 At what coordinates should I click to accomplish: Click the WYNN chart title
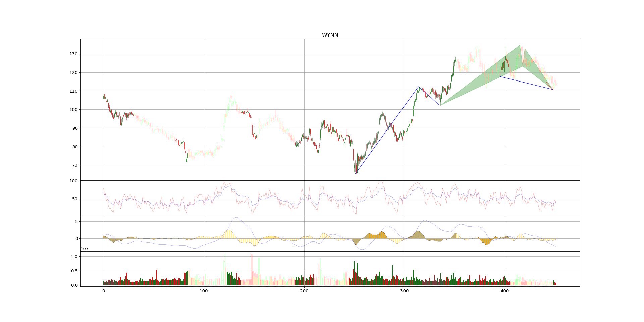(x=330, y=35)
